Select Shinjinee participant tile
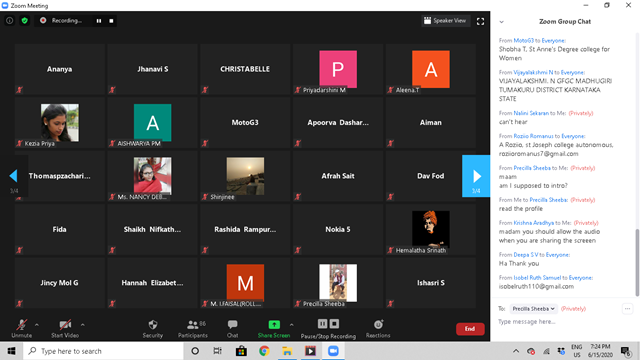The height and width of the screenshot is (360, 640). point(245,176)
